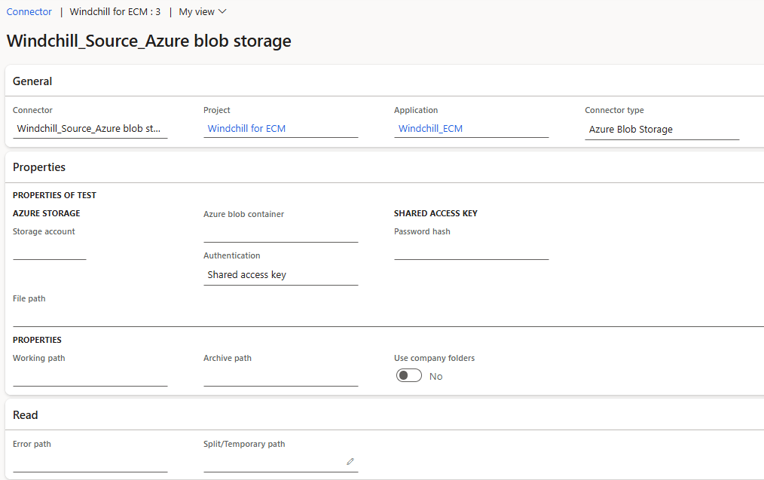This screenshot has height=480, width=764.
Task: Click the Azure blob container field
Action: (281, 233)
